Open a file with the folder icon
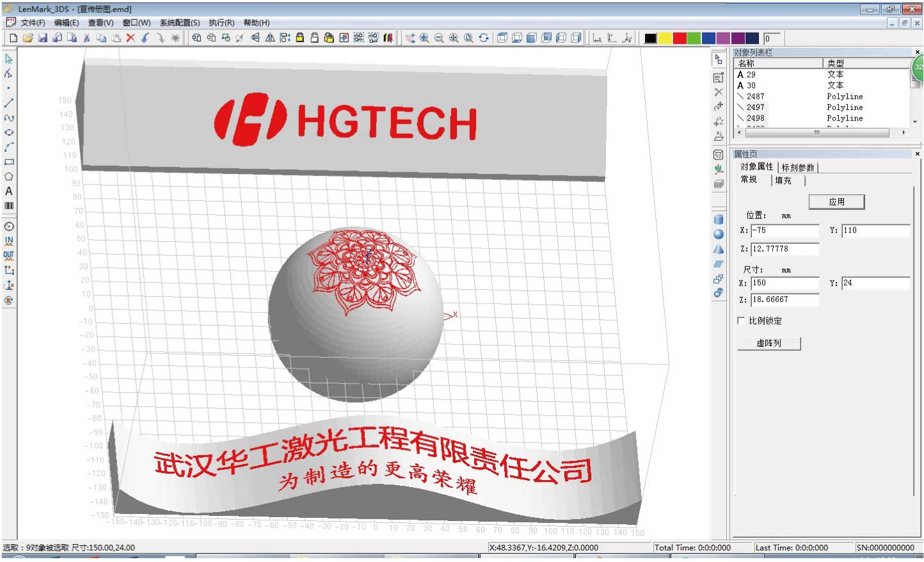 (x=28, y=38)
